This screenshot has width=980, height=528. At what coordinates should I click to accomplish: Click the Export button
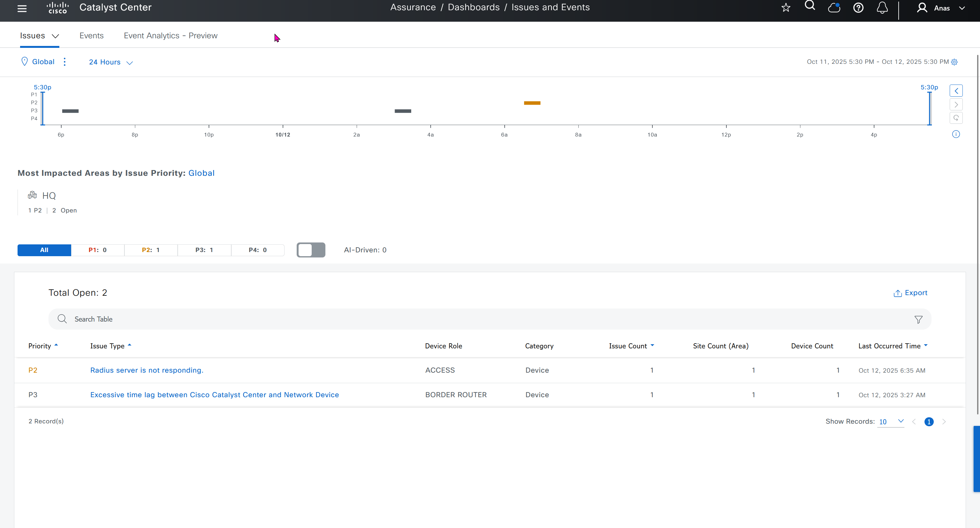point(910,293)
